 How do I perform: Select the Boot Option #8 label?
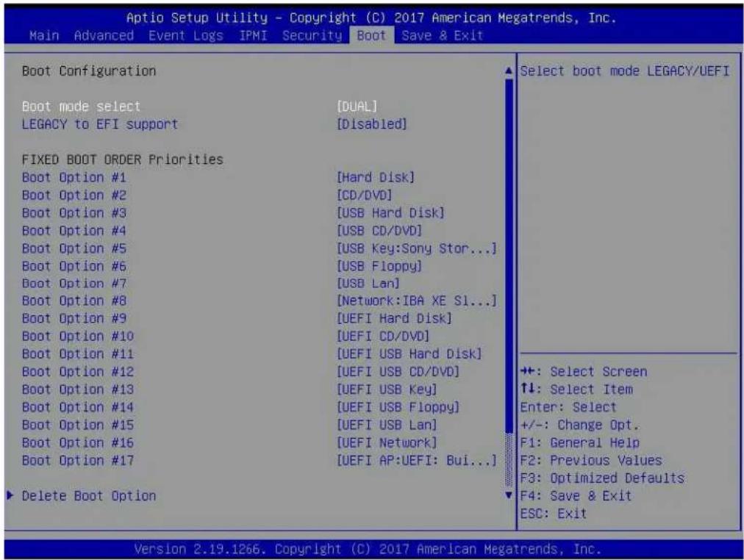[74, 301]
